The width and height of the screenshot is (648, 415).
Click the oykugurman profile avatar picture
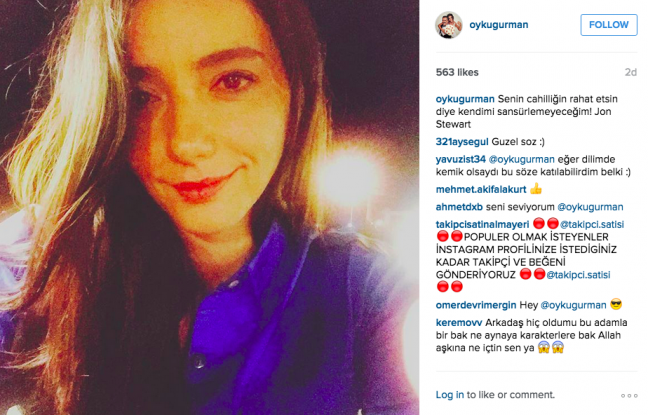449,25
